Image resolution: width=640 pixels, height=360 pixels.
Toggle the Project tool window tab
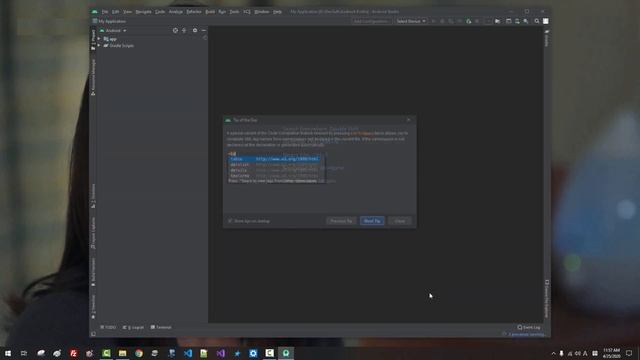[x=93, y=39]
